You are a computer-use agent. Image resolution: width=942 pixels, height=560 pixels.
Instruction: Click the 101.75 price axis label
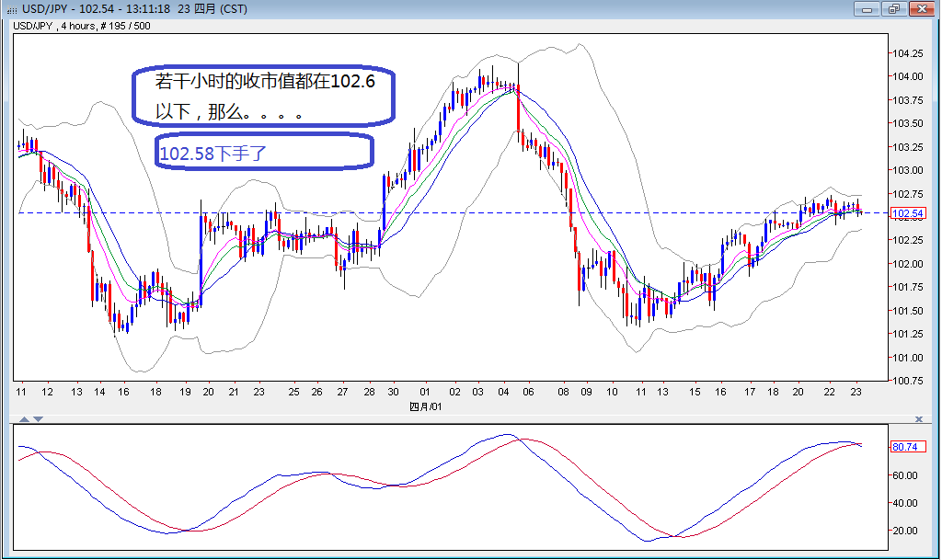pos(908,287)
